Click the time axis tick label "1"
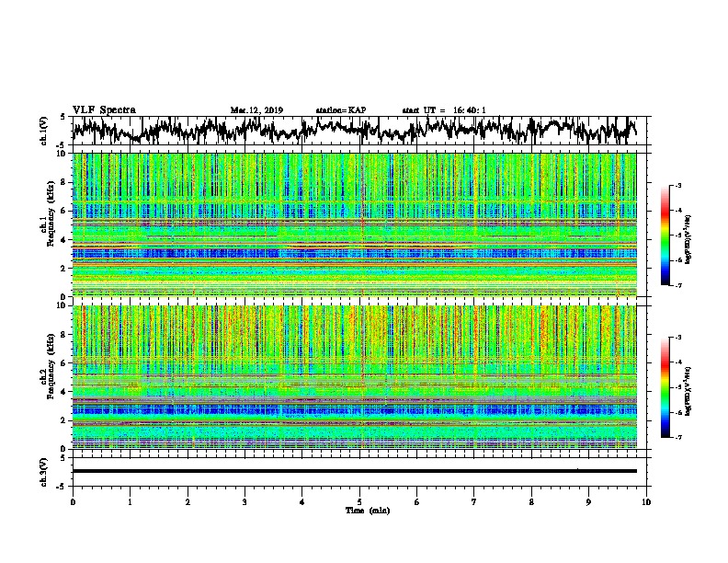The height and width of the screenshot is (563, 728). tap(130, 502)
